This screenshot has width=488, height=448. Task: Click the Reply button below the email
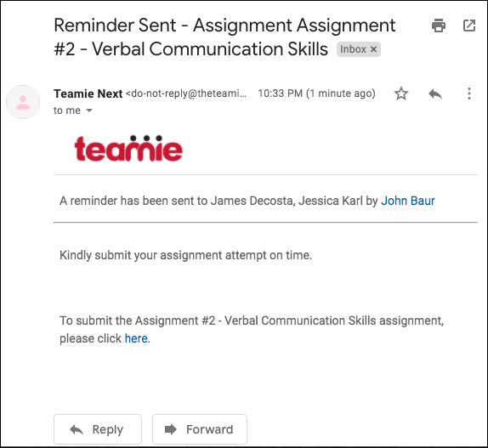point(98,429)
